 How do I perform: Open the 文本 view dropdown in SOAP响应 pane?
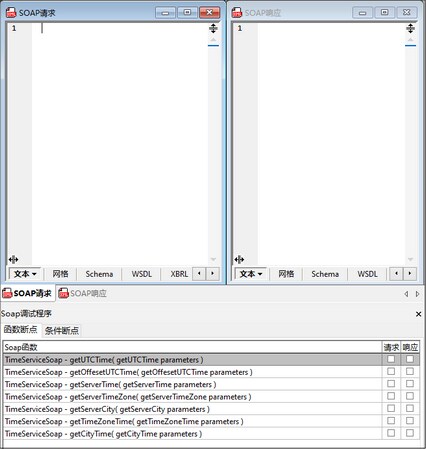[251, 274]
